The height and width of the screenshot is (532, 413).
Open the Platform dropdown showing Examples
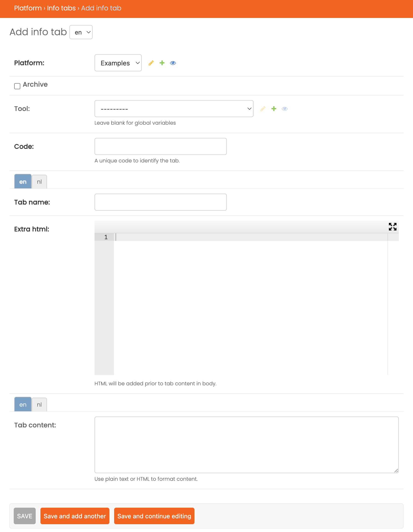click(x=118, y=63)
